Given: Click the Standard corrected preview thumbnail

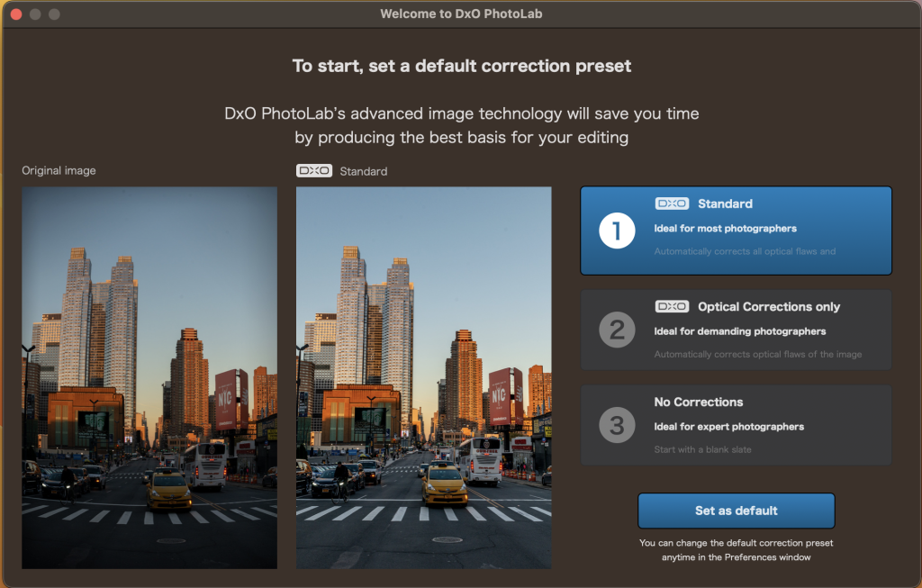Looking at the screenshot, I should pyautogui.click(x=424, y=377).
